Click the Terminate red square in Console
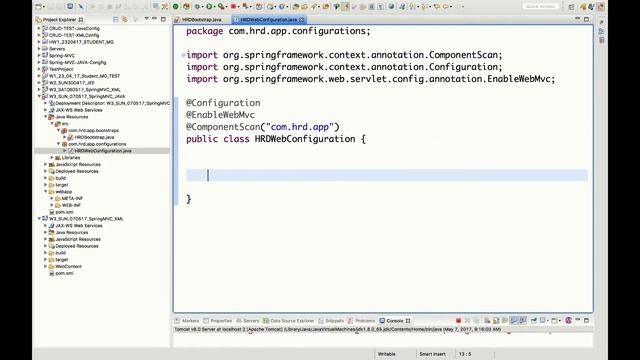The width and height of the screenshot is (640, 360). click(x=458, y=321)
